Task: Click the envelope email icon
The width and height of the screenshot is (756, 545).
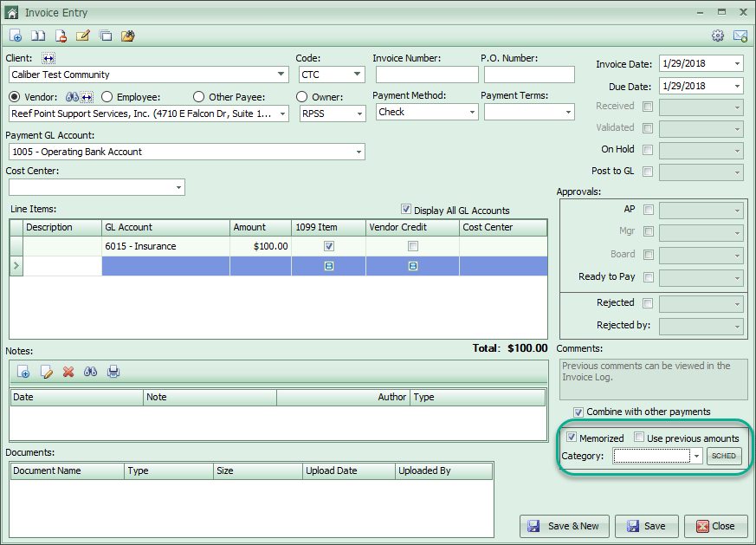Action: 740,36
